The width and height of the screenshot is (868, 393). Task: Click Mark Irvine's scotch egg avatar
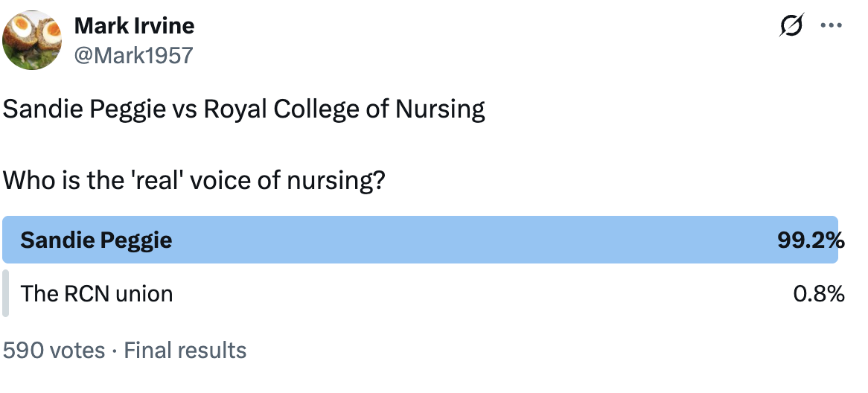(32, 39)
